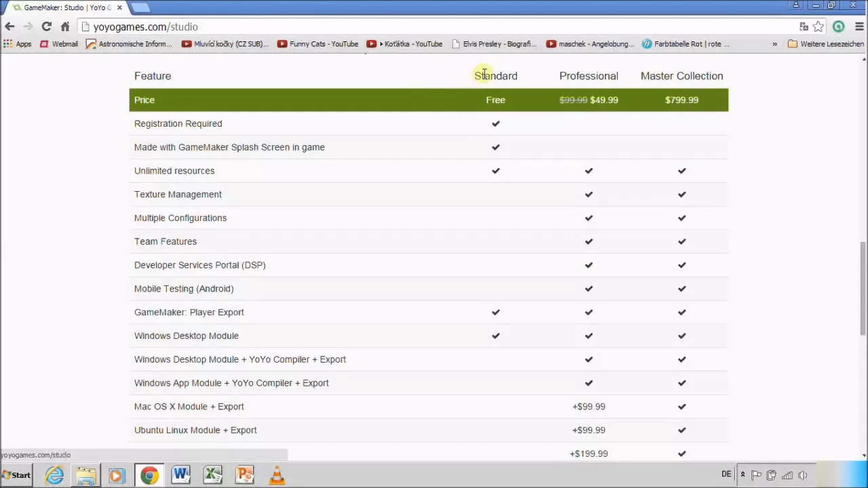Click the Home button in Chrome
Screen dimensions: 868x488
65,26
